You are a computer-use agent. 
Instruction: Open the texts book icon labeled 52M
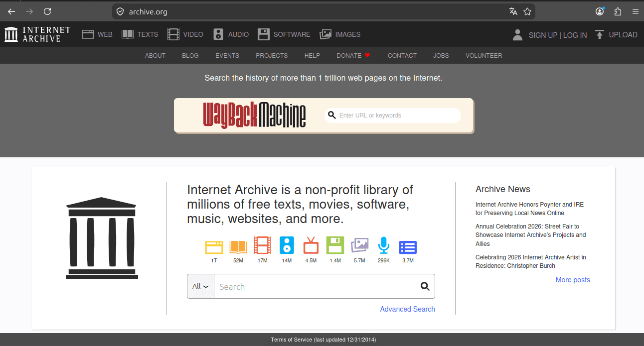tap(238, 247)
